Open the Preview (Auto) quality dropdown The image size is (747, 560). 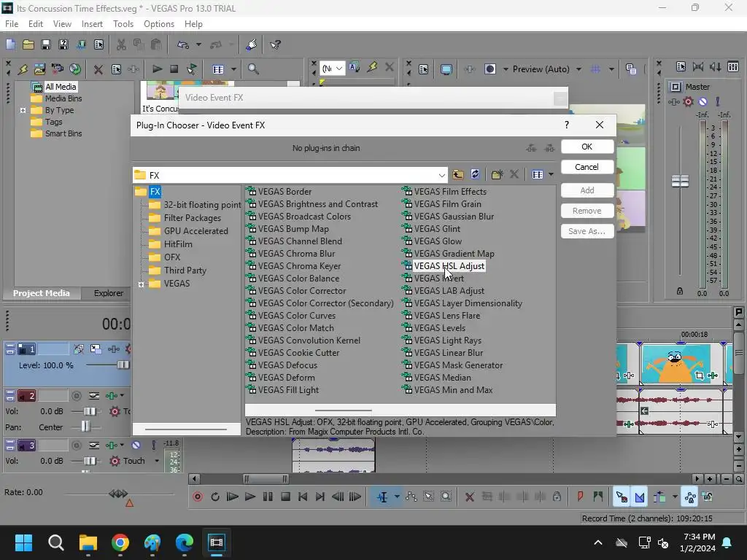578,69
